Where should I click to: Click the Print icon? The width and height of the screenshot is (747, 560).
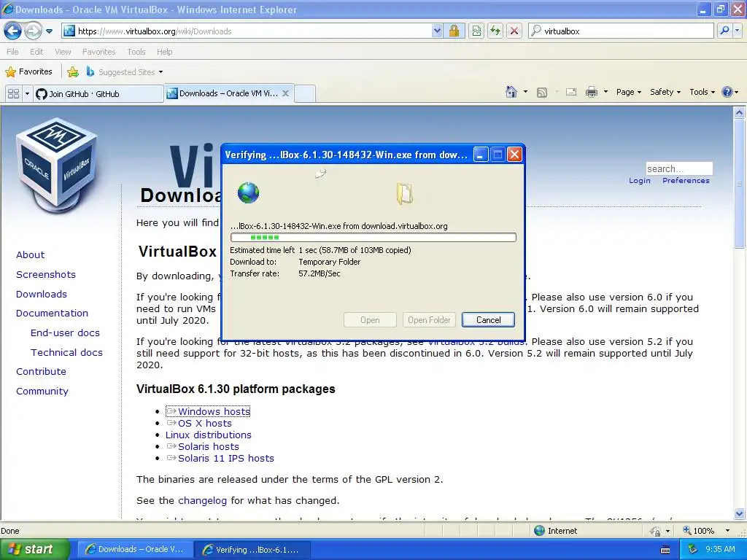(x=591, y=92)
